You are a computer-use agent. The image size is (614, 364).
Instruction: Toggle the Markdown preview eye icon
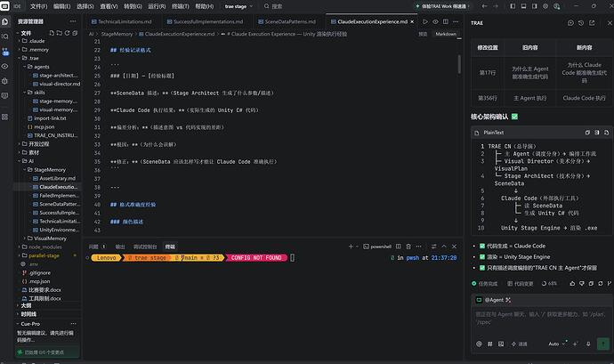coord(435,21)
